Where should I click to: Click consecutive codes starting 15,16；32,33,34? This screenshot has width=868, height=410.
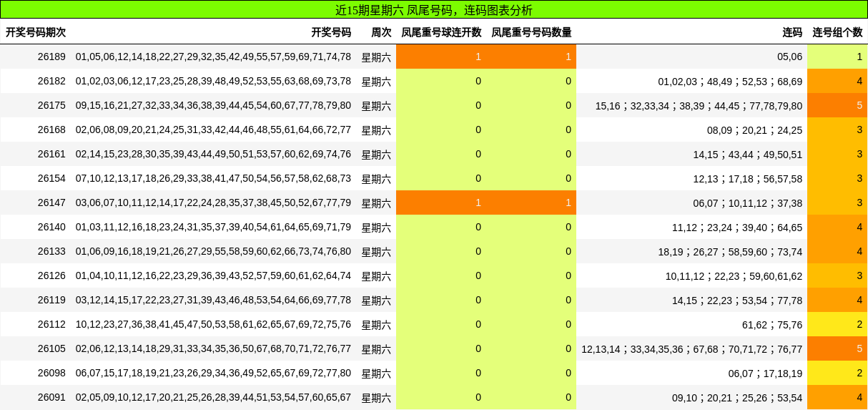click(699, 105)
